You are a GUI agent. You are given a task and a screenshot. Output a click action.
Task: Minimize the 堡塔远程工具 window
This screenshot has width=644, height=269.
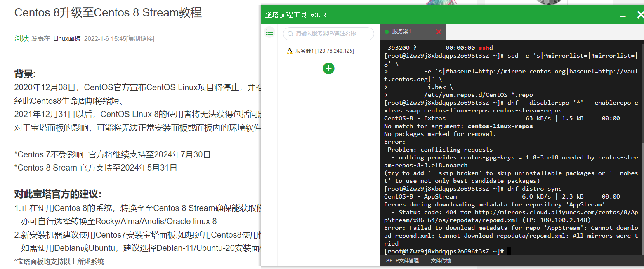pyautogui.click(x=623, y=16)
